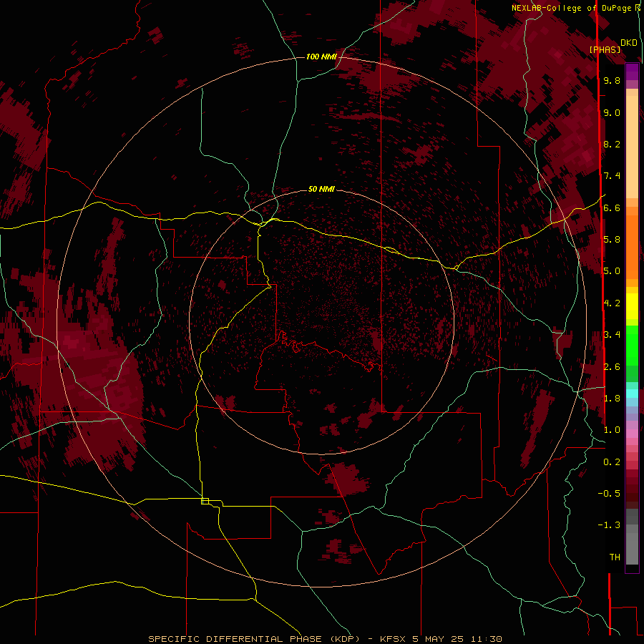Viewport: 644px width, 644px height.
Task: Select the DKD unit label
Action: click(x=628, y=43)
